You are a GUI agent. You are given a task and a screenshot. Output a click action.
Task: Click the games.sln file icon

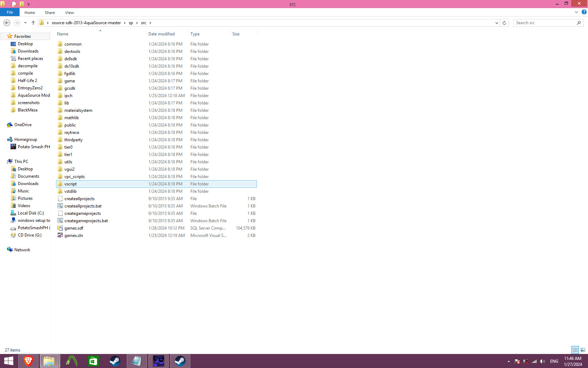tap(60, 236)
